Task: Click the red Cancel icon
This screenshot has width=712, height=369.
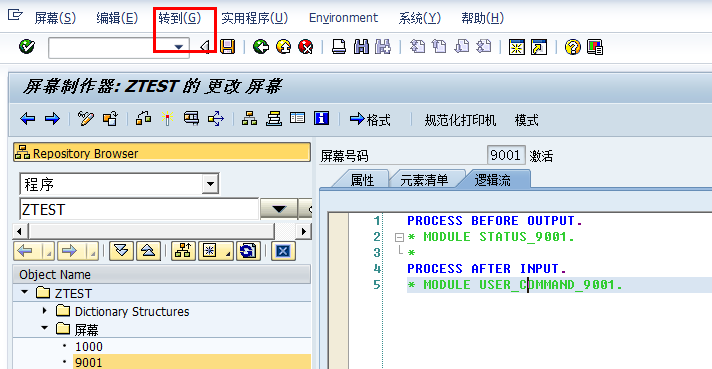Action: point(306,47)
